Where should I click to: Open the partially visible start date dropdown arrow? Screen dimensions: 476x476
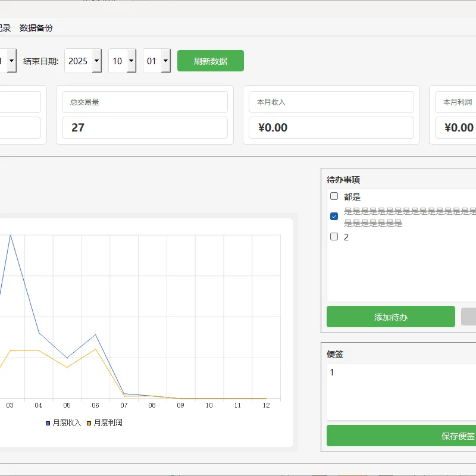(11, 61)
